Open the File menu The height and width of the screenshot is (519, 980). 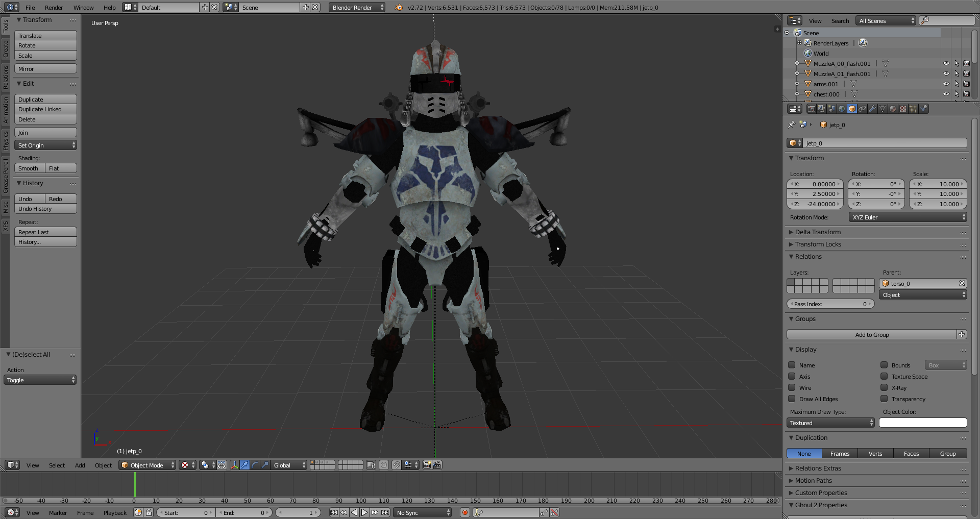(30, 8)
